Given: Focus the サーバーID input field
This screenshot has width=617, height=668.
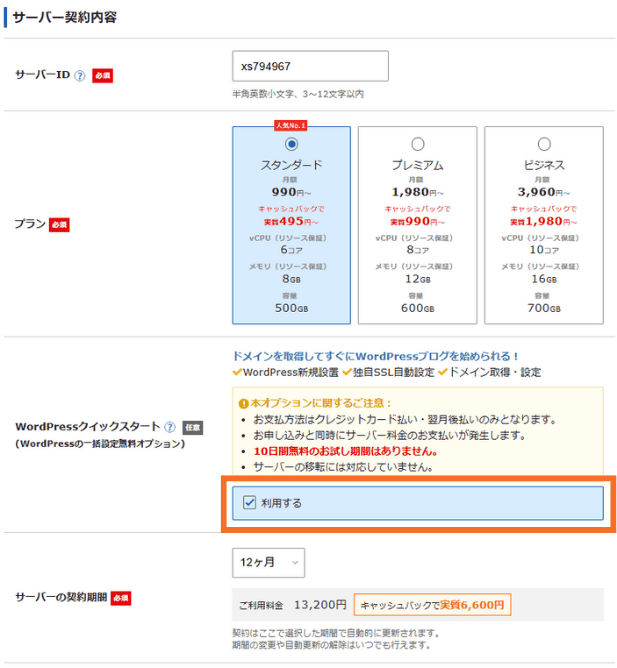Looking at the screenshot, I should [x=309, y=67].
